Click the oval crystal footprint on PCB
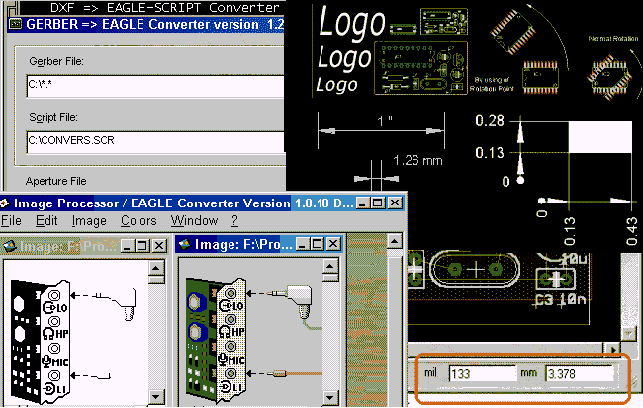Image resolution: width=643 pixels, height=408 pixels. click(475, 269)
